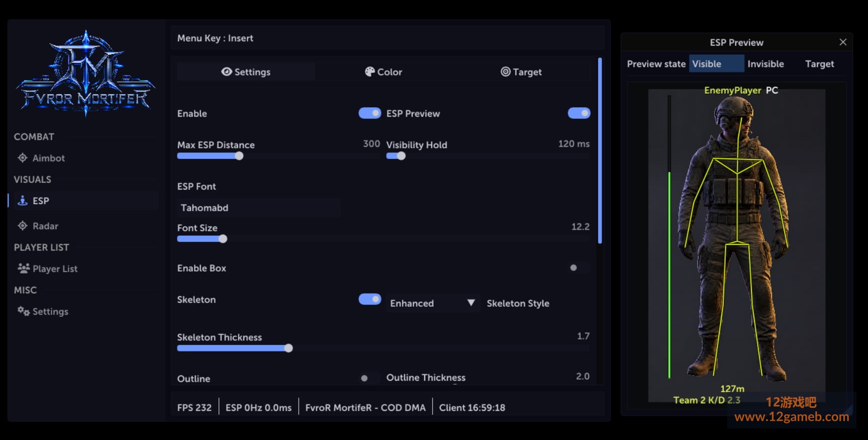Click the Fvror Mortifer logo

[85, 73]
